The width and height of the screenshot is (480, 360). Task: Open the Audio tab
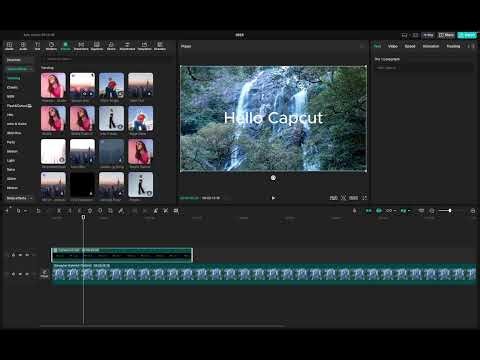[23, 46]
